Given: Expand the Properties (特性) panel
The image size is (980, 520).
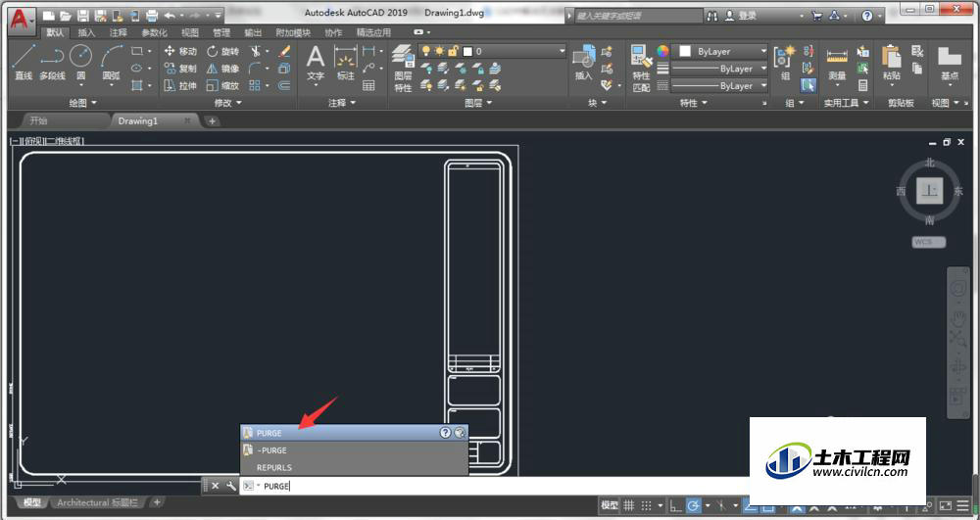Looking at the screenshot, I should coord(693,103).
